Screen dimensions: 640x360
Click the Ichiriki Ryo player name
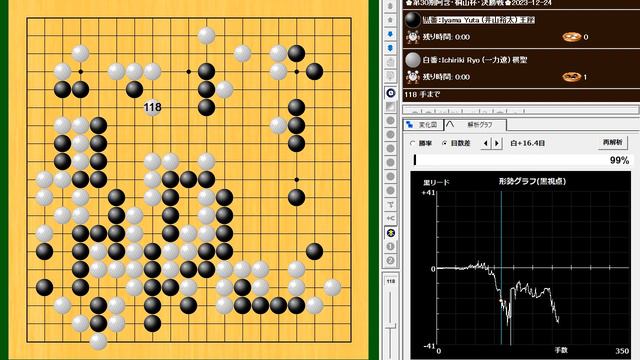click(475, 60)
